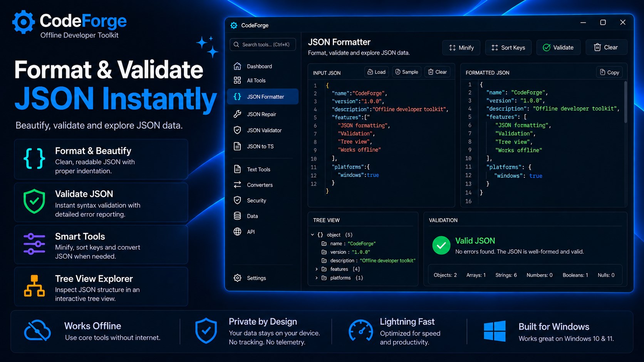Click the Private by Design shield icon

206,331
